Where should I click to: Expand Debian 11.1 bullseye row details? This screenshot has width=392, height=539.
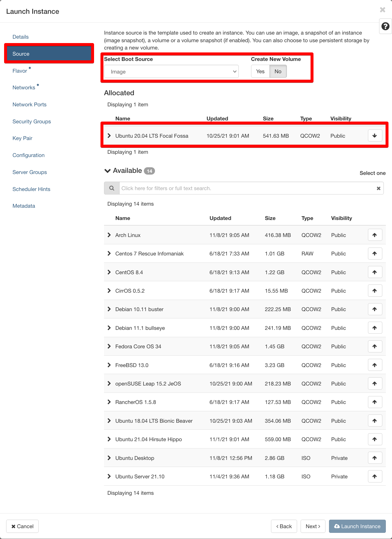point(109,328)
